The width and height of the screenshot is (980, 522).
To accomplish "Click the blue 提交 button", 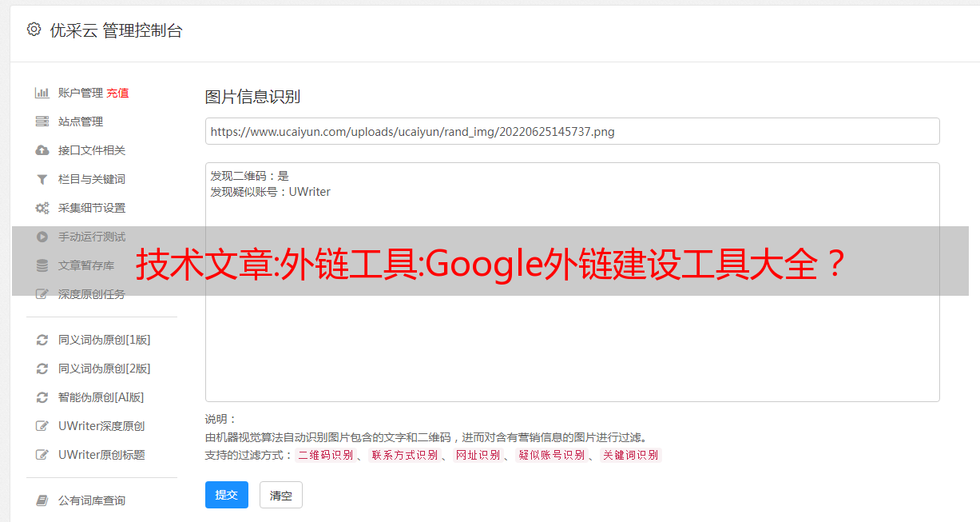I will (x=227, y=495).
